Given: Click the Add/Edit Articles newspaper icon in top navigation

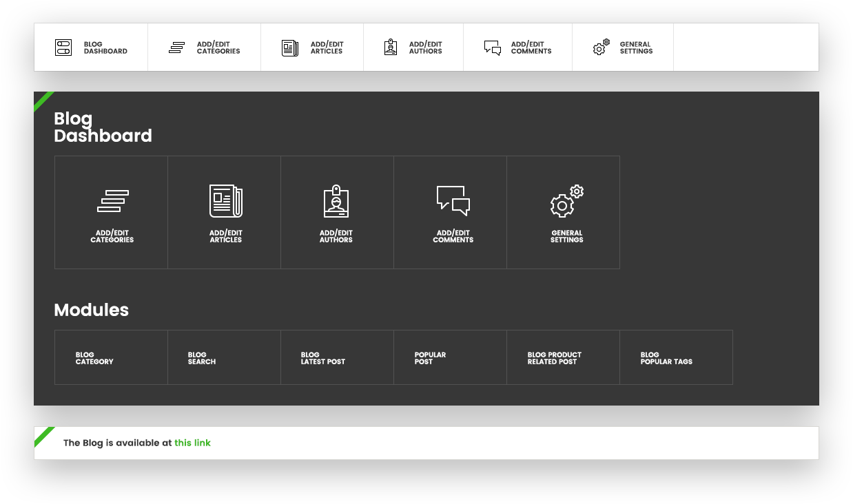Looking at the screenshot, I should 290,48.
